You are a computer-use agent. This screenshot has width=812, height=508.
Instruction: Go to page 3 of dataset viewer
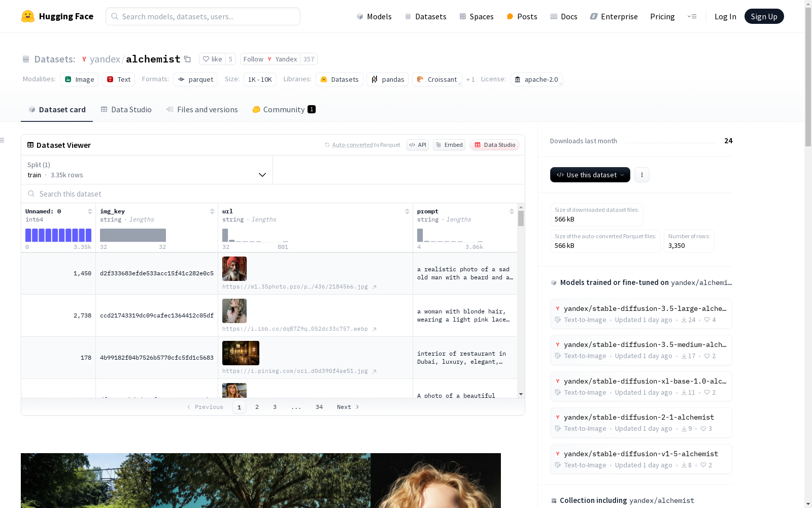coord(275,407)
